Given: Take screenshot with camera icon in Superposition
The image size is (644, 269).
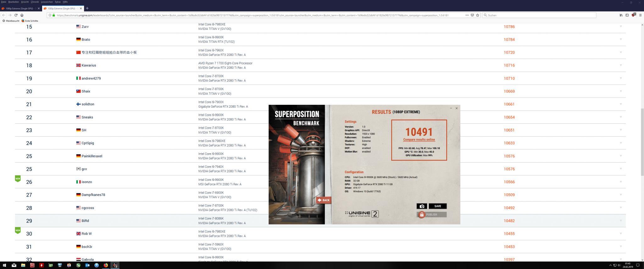Looking at the screenshot, I should 422,206.
